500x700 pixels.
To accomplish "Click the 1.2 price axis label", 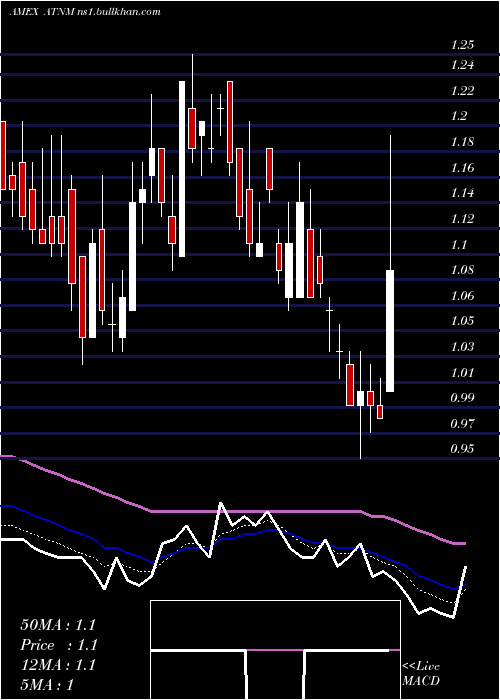I will pos(459,116).
